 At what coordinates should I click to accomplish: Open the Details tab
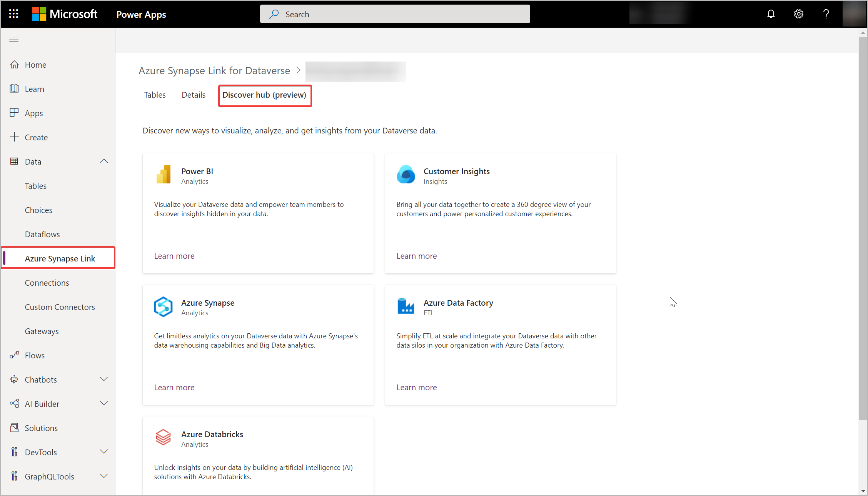coord(194,95)
